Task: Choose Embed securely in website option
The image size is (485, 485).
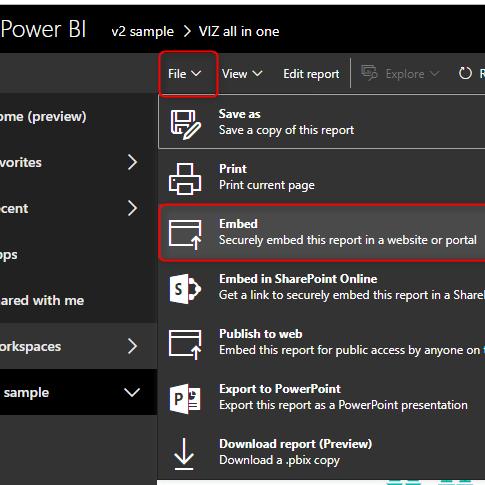Action: point(322,232)
